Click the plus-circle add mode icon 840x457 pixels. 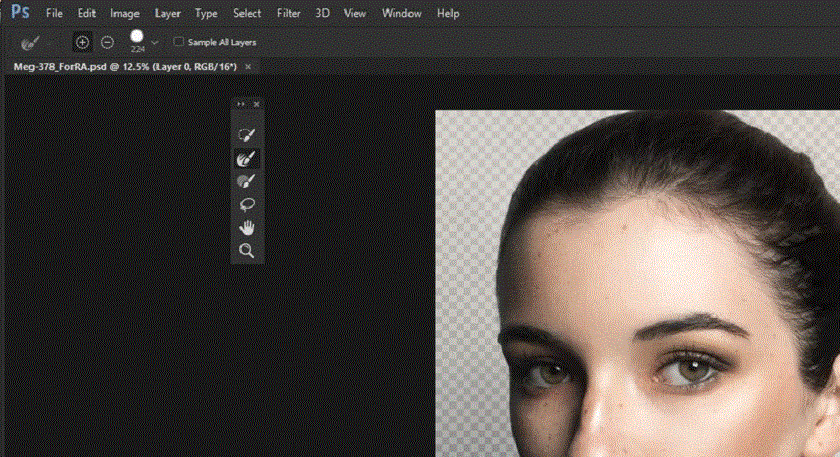point(82,42)
